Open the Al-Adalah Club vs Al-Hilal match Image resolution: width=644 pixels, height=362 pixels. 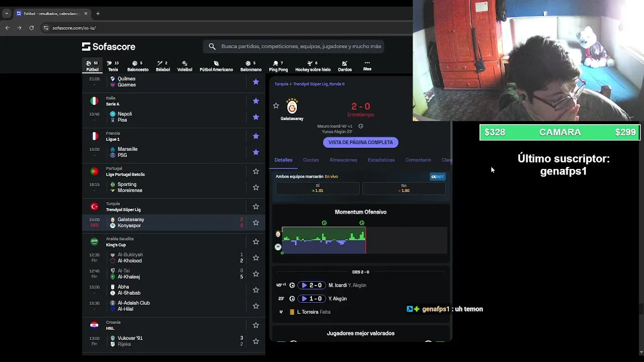(x=174, y=306)
